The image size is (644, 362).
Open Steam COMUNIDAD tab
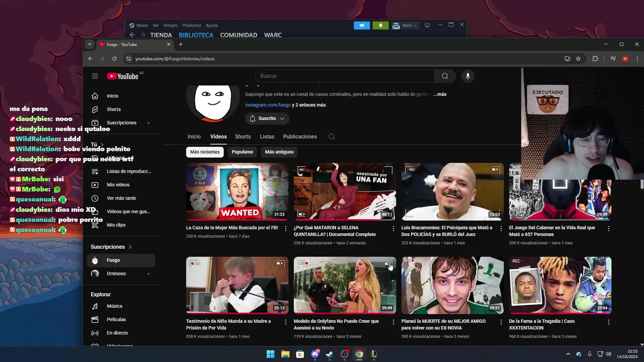pos(238,35)
